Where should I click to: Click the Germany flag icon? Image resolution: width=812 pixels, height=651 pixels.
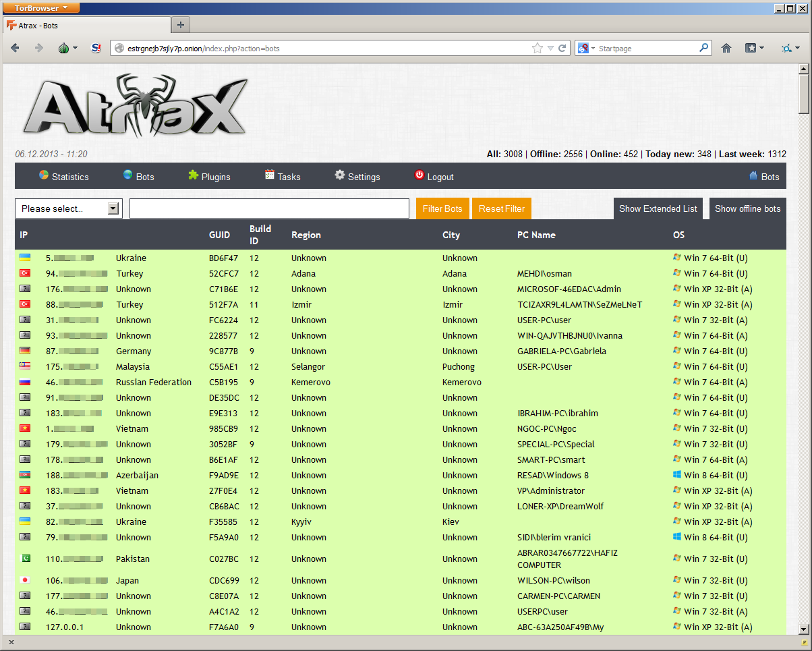pos(25,350)
